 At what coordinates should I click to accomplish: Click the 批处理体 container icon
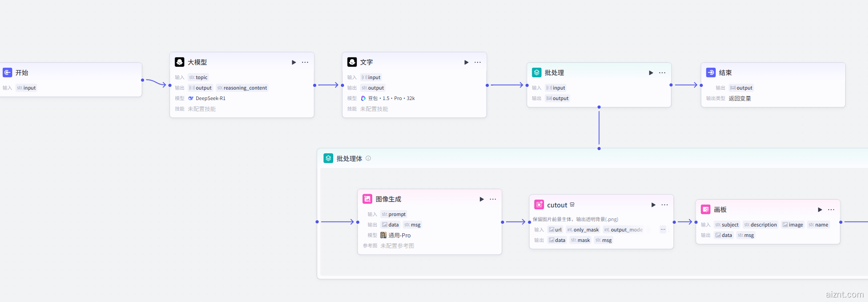[328, 158]
